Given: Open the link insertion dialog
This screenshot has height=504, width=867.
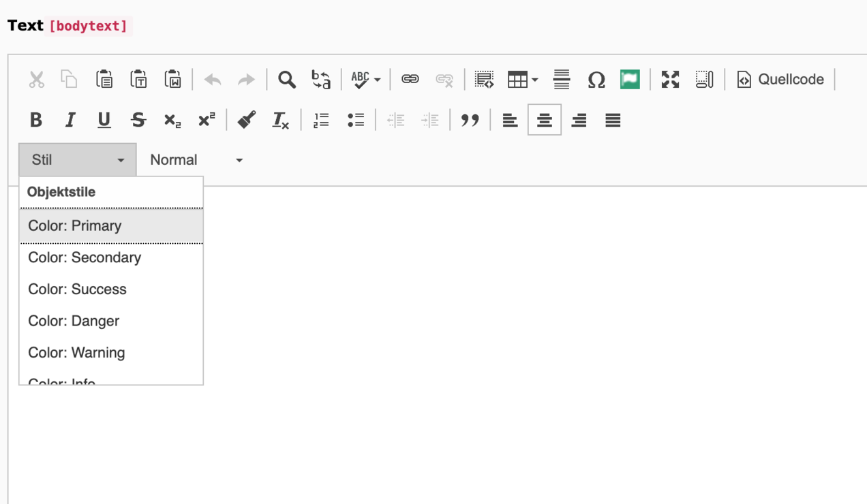Looking at the screenshot, I should click(x=410, y=80).
